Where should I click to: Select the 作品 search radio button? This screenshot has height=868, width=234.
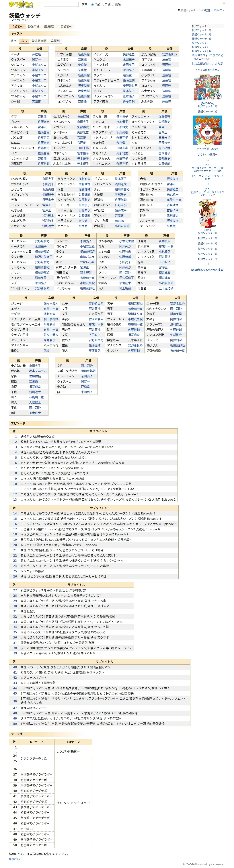click(x=92, y=5)
